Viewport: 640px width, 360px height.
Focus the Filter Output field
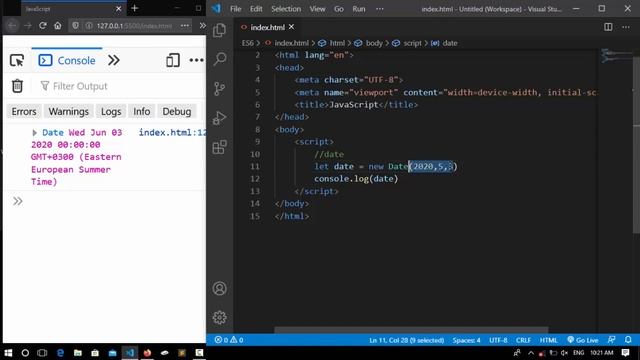(x=118, y=86)
